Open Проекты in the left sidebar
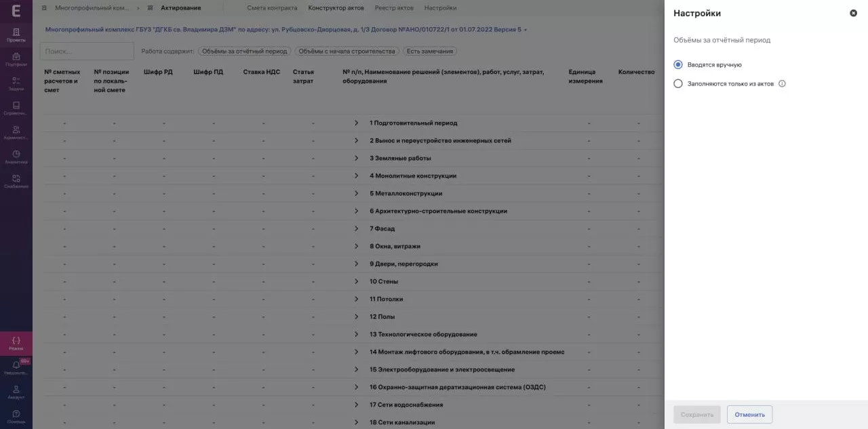Screen dimensions: 868x429 click(16, 35)
